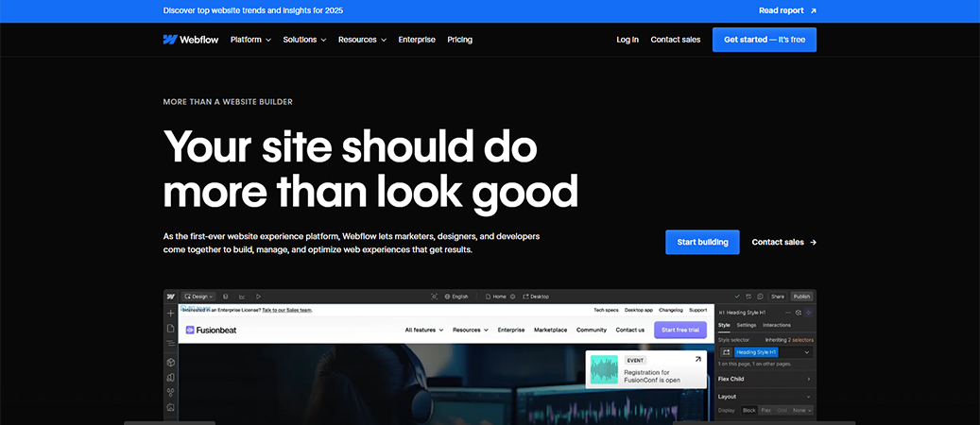This screenshot has height=425, width=980.
Task: Open the Navigator panel icon
Action: point(171,345)
